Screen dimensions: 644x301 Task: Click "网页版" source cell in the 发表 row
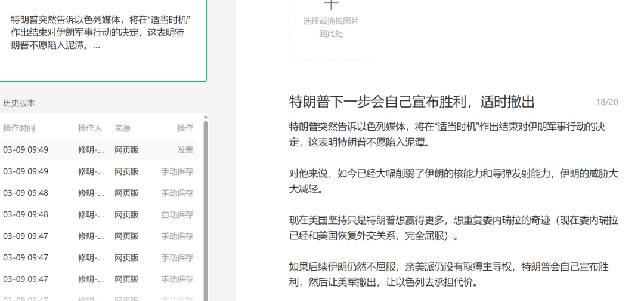pos(126,150)
